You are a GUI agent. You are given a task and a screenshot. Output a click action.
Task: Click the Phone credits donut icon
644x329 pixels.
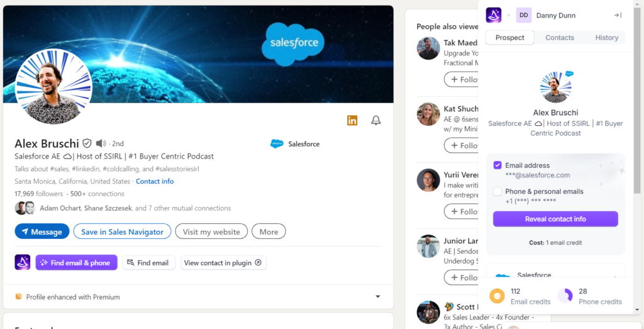[565, 296]
